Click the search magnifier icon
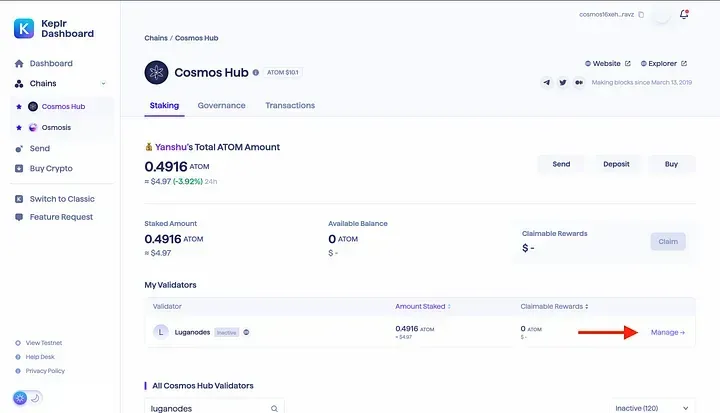 (x=274, y=408)
